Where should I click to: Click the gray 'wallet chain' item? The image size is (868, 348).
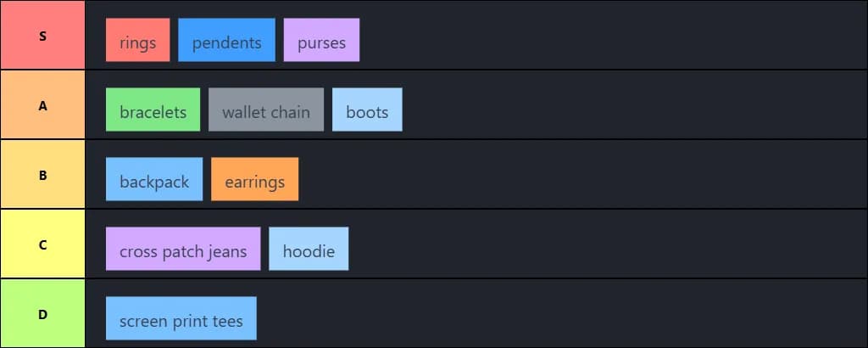[265, 109]
